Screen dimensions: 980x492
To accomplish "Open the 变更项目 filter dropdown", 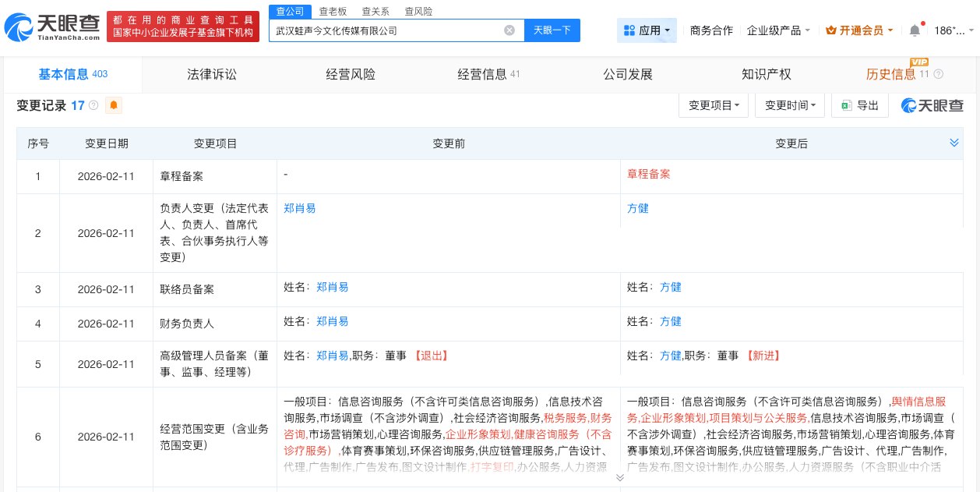I will pos(713,105).
